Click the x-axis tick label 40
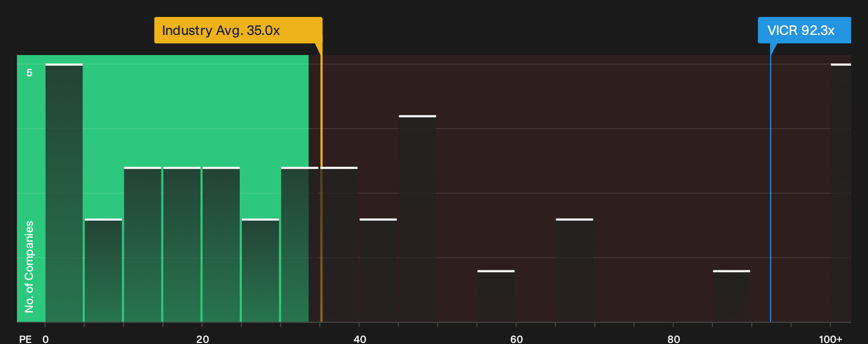Screen dimensions: 868x344 [x=360, y=339]
